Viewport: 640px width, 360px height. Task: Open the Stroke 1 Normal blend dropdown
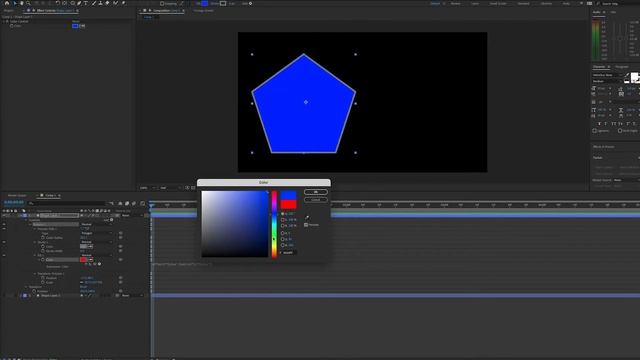(96, 242)
